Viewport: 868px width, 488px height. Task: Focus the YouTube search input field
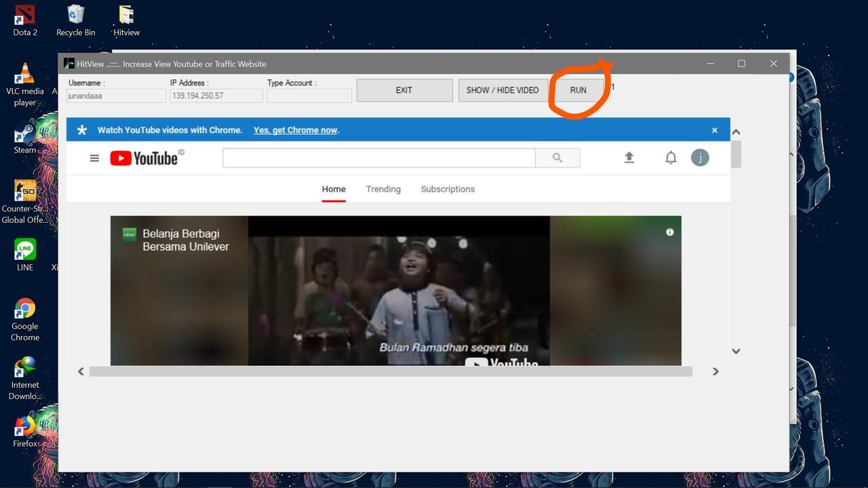point(379,158)
